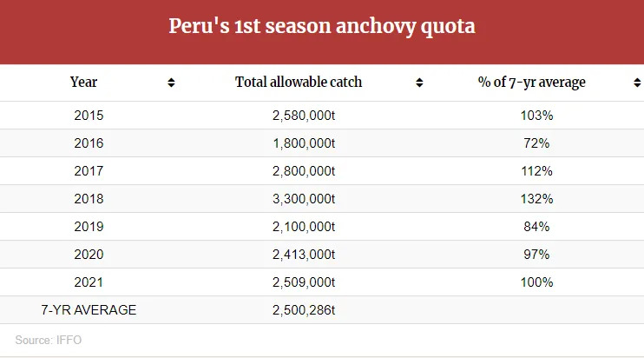The height and width of the screenshot is (358, 644).
Task: Click the table title banner
Action: coord(322,27)
